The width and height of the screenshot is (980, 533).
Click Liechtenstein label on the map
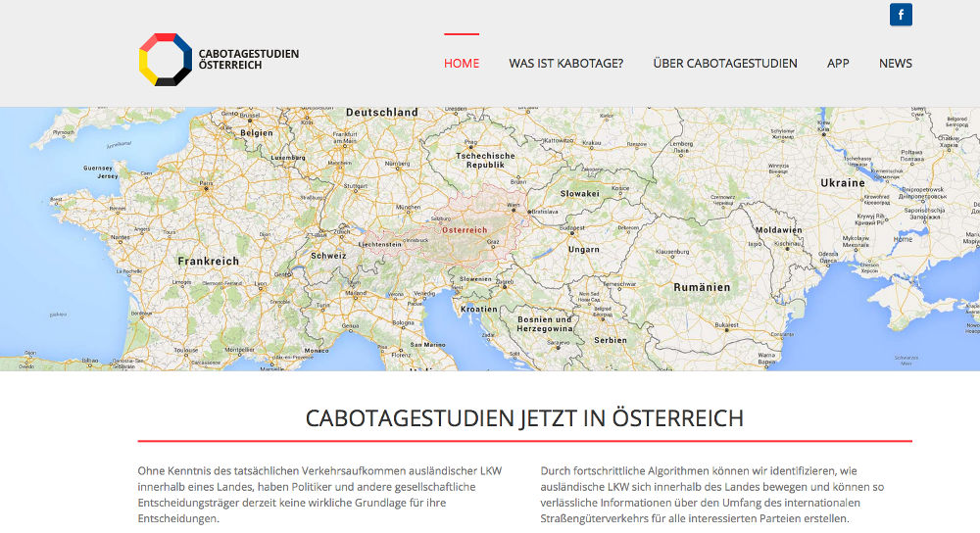tap(379, 244)
